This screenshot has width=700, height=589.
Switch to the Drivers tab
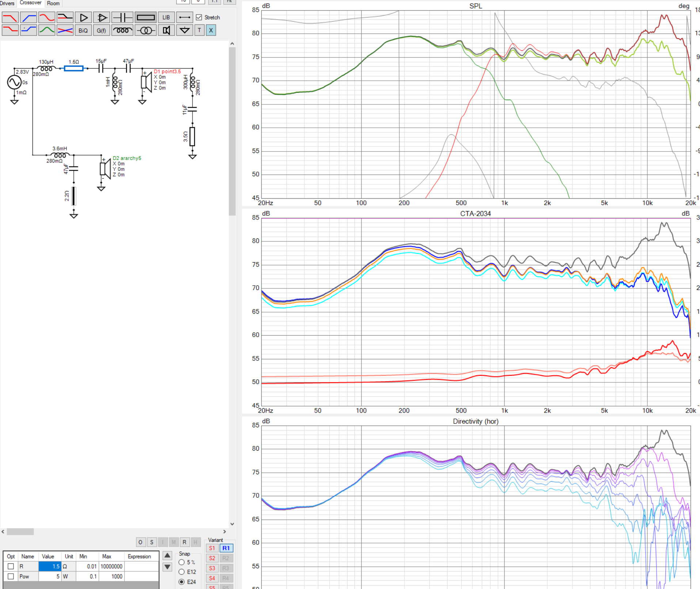7,3
